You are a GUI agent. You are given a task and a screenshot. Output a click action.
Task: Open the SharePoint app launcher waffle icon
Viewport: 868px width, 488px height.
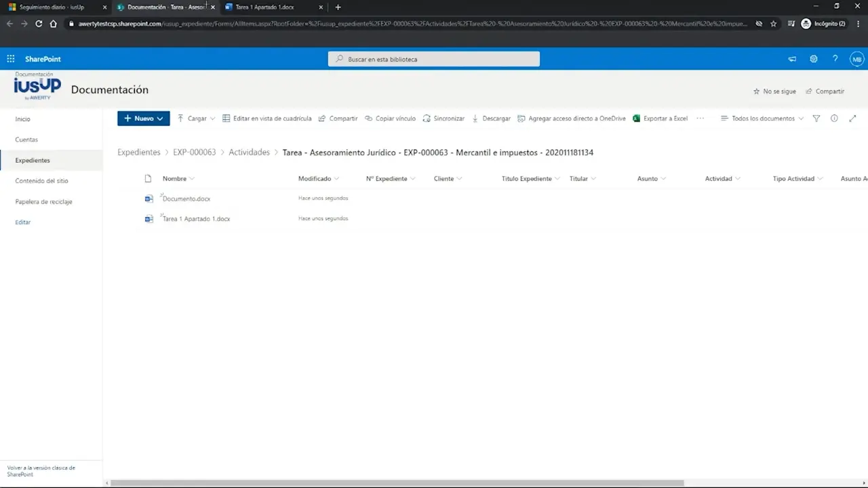click(x=11, y=59)
